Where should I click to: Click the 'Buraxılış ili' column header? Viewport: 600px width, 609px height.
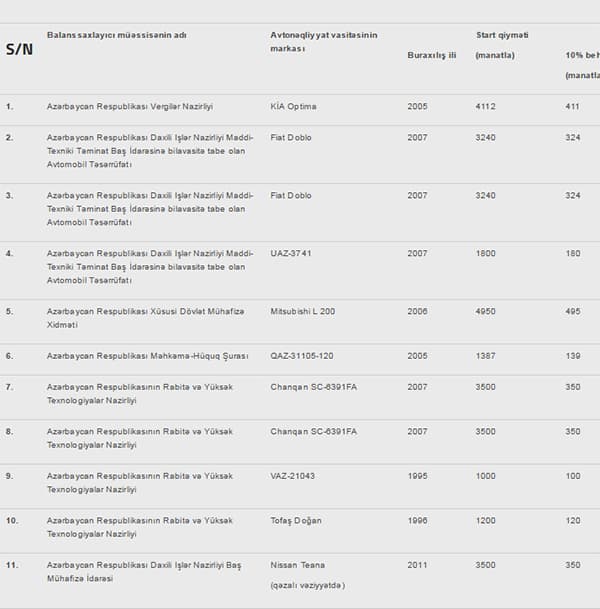click(x=431, y=56)
